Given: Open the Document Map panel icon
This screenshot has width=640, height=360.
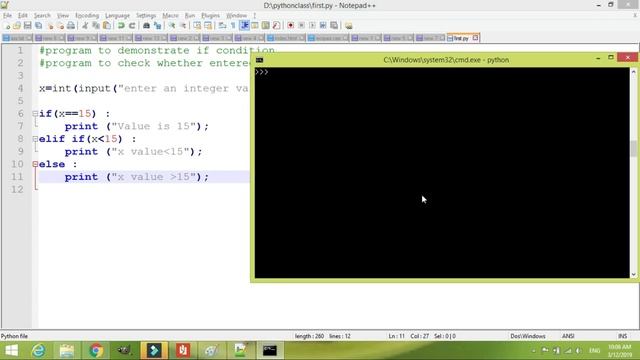Looking at the screenshot, I should (266, 26).
